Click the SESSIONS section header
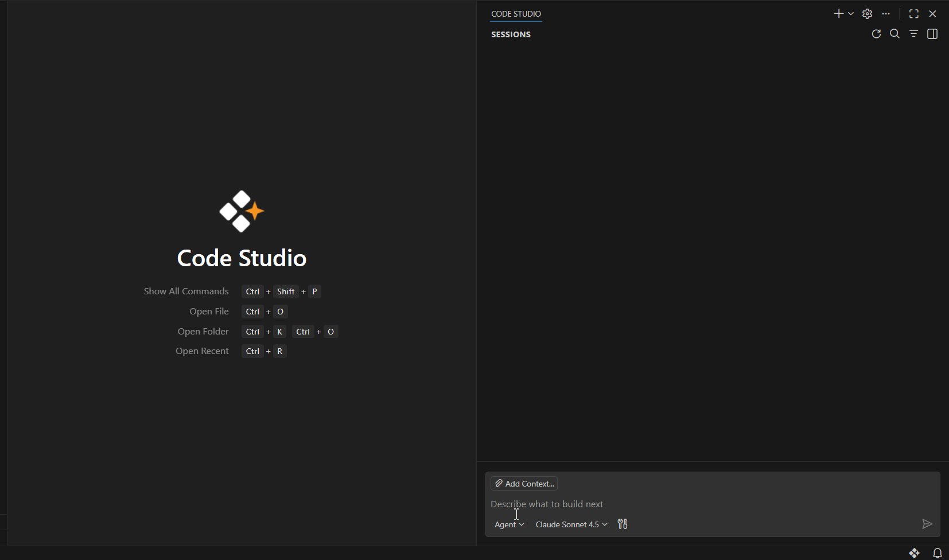 [511, 34]
